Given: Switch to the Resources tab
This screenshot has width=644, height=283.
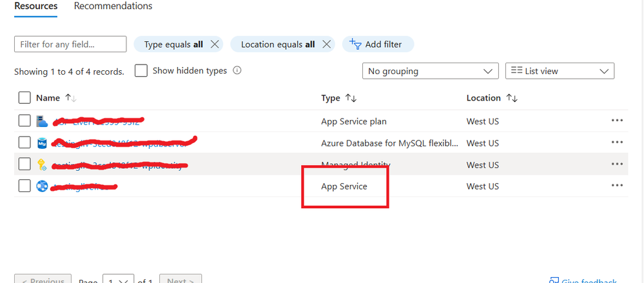Looking at the screenshot, I should [35, 6].
